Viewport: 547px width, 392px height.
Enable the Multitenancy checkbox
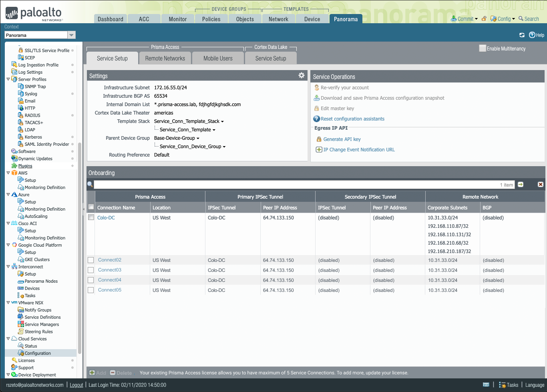tap(483, 48)
